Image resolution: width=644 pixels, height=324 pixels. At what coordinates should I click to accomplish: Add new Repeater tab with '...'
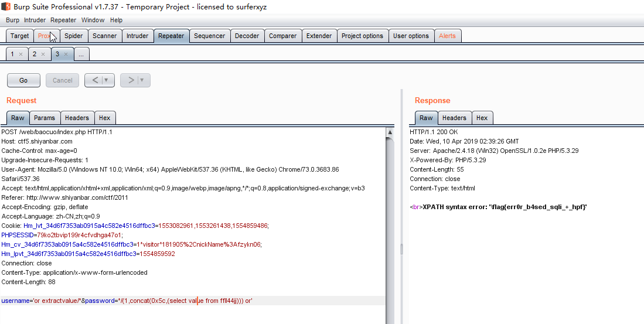[81, 54]
